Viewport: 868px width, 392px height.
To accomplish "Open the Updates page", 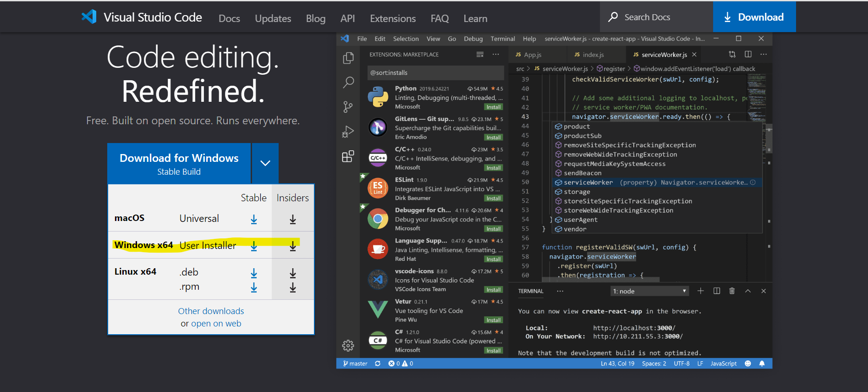I will (x=273, y=18).
